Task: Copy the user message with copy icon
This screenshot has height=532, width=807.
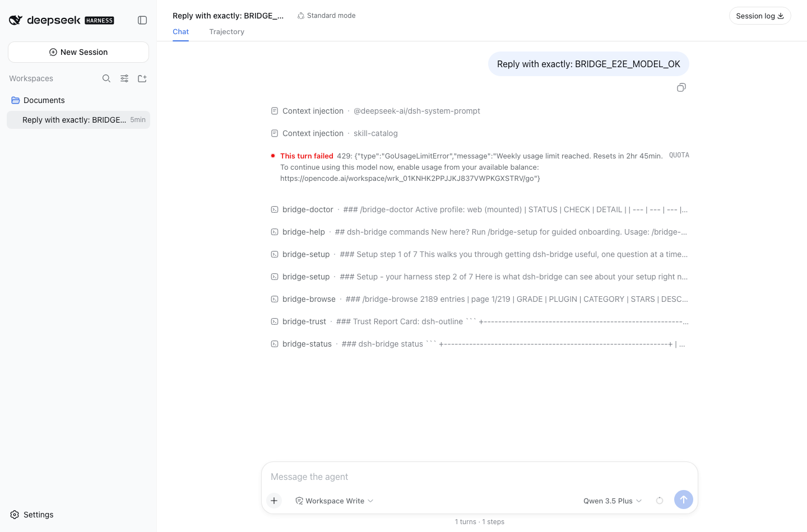Action: coord(681,87)
